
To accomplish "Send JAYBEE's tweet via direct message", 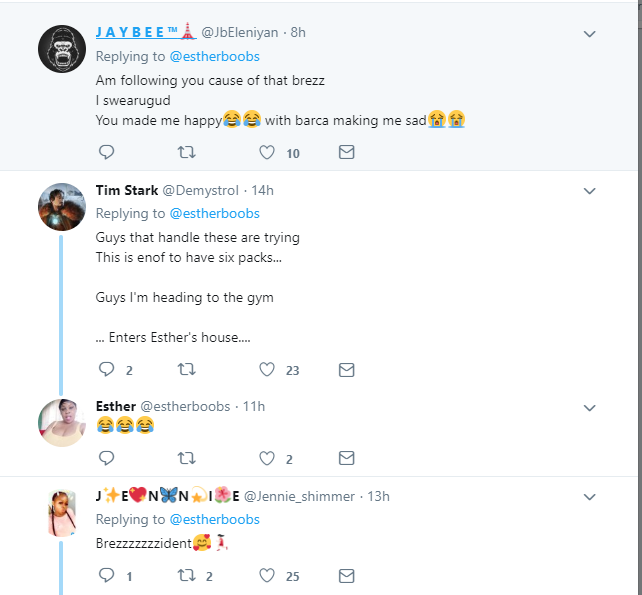I will (346, 153).
